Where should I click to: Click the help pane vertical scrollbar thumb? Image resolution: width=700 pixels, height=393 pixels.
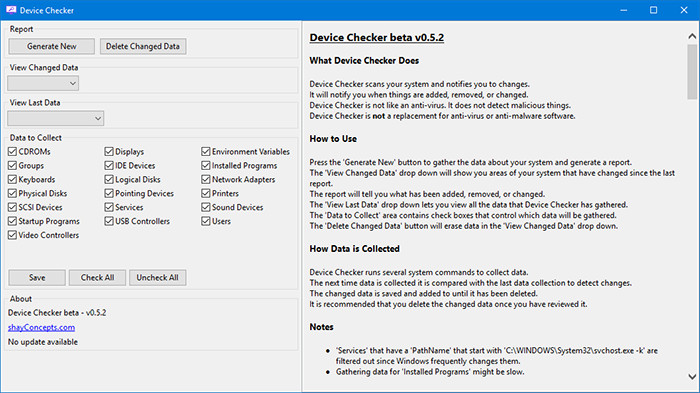[692, 71]
